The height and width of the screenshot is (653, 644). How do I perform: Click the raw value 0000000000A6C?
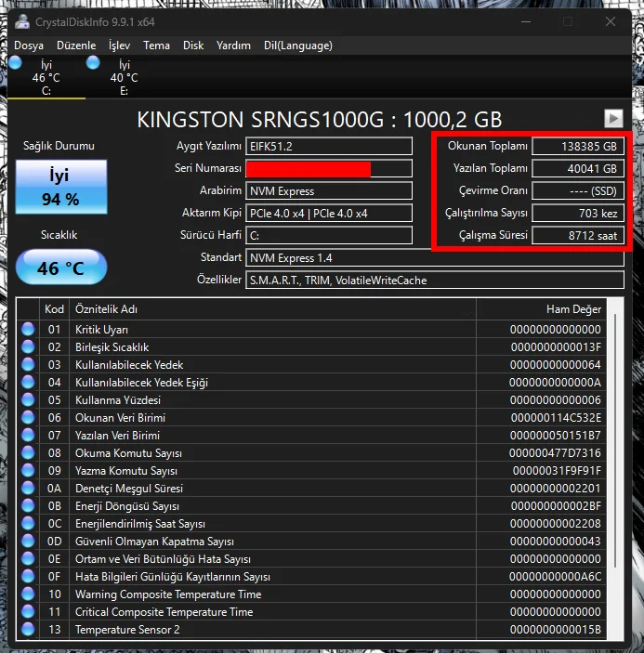point(556,577)
